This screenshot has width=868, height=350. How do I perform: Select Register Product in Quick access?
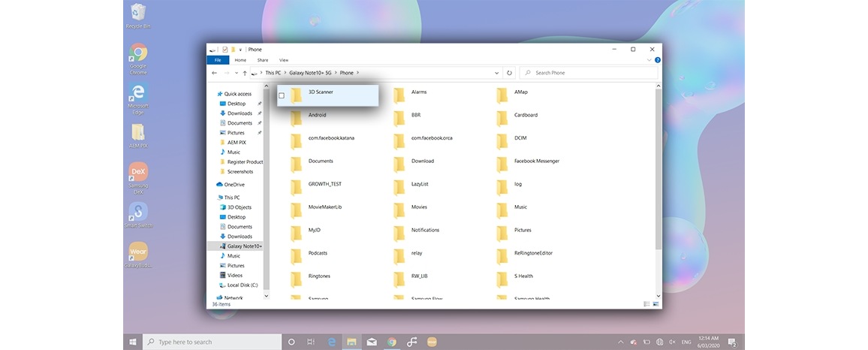point(241,161)
